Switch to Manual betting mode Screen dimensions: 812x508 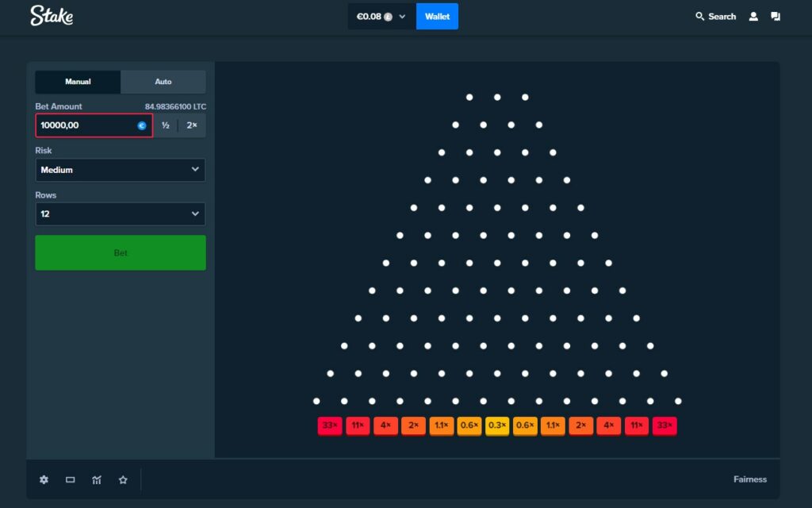(x=78, y=82)
